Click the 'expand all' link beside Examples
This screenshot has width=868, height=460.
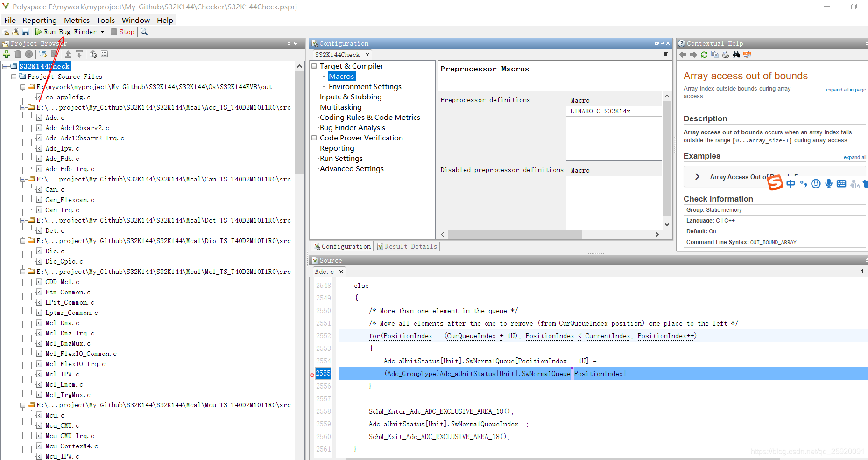(854, 157)
